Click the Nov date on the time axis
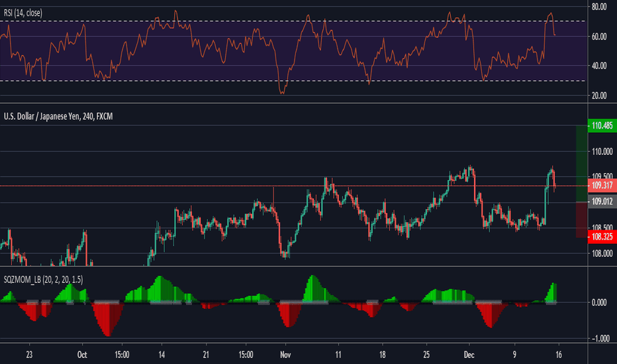This screenshot has height=364, width=617. pyautogui.click(x=285, y=355)
